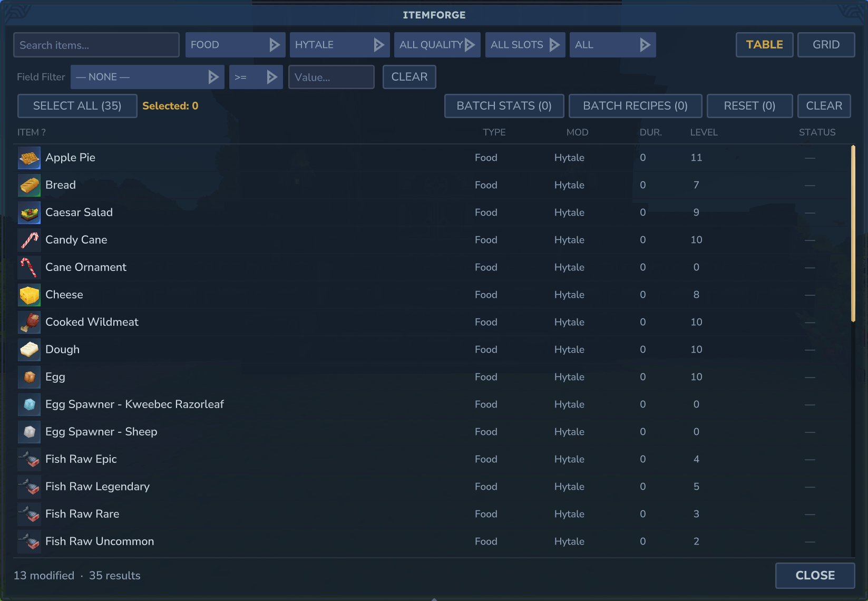Select the Cane Ornament row name
The height and width of the screenshot is (601, 868).
[86, 267]
